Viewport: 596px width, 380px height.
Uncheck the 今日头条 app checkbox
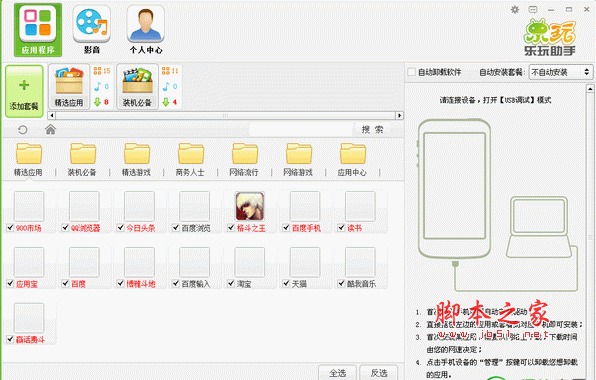pos(120,227)
